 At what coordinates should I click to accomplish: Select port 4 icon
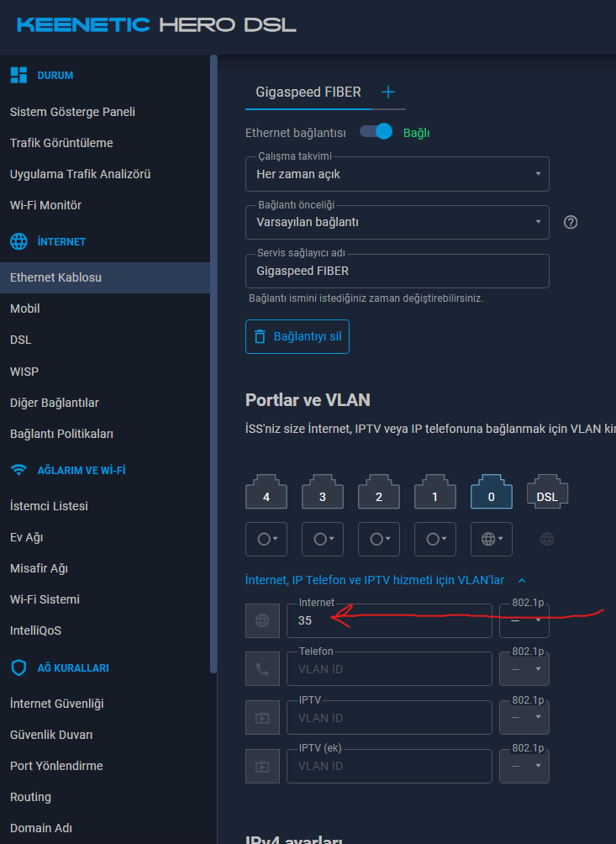[x=266, y=492]
